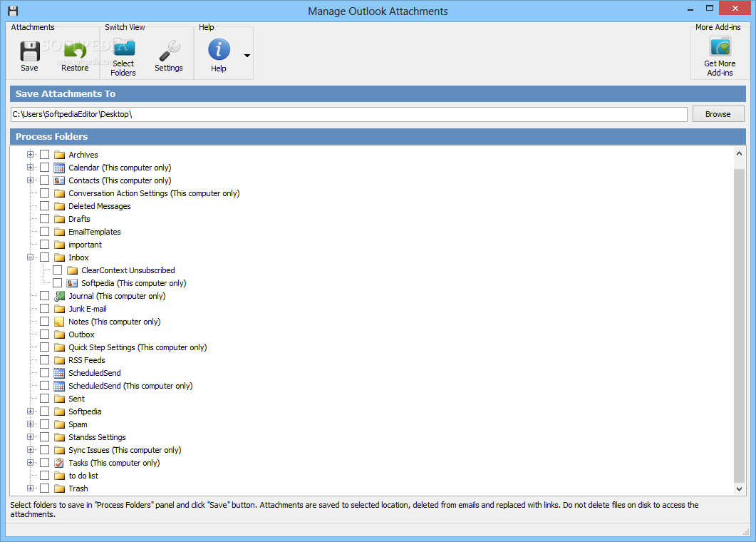
Task: Select the Conversation Action Settings row
Action: click(154, 193)
